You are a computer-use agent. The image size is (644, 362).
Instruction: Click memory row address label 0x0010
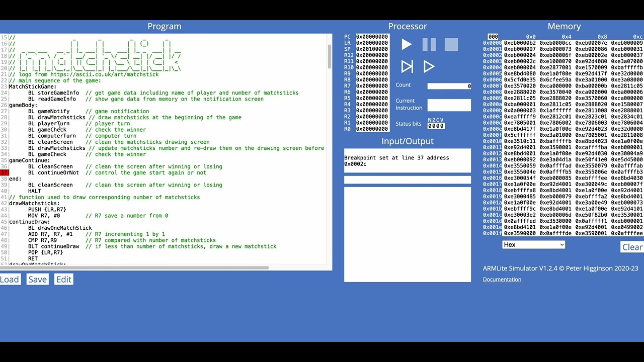(492, 141)
